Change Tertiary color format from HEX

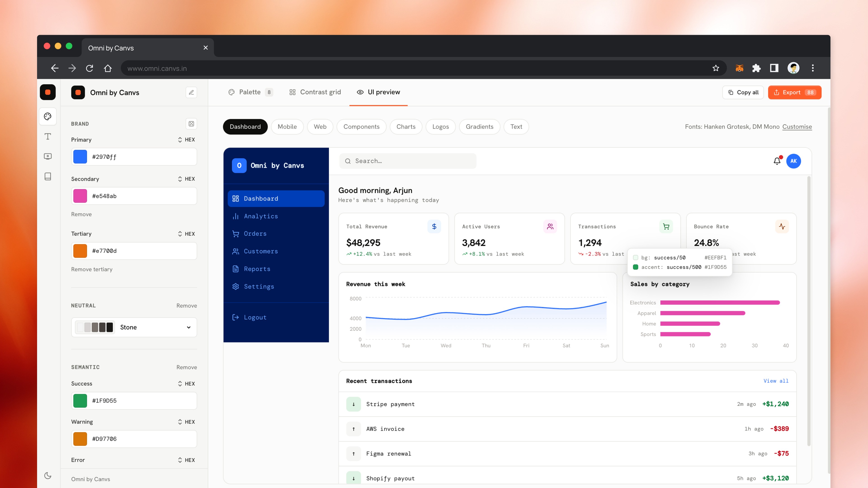(186, 234)
